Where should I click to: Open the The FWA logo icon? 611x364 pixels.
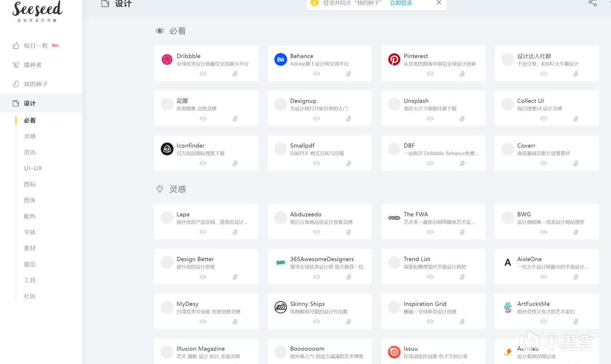coord(394,218)
